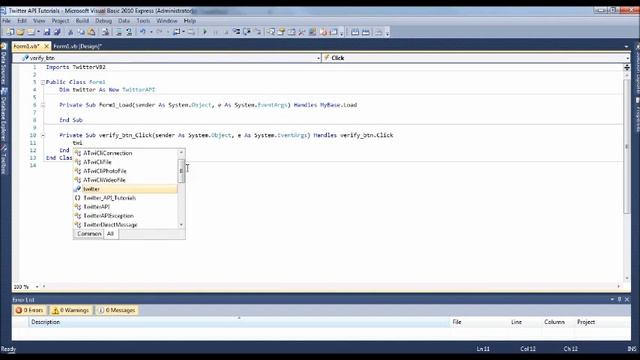Click the Paste toolbar icon
The width and height of the screenshot is (640, 360).
(x=91, y=32)
